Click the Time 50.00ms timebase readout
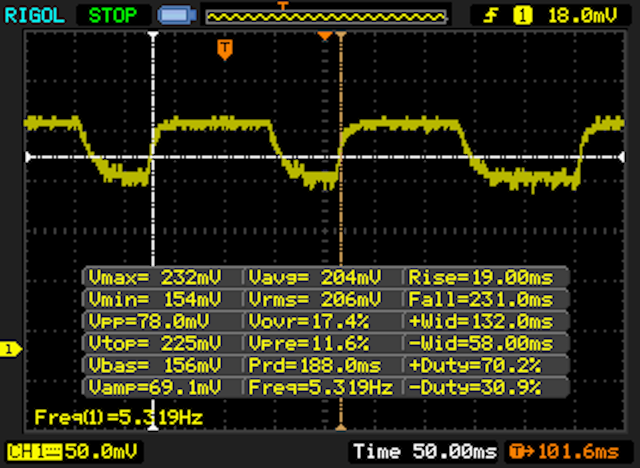This screenshot has height=468, width=640. (425, 452)
